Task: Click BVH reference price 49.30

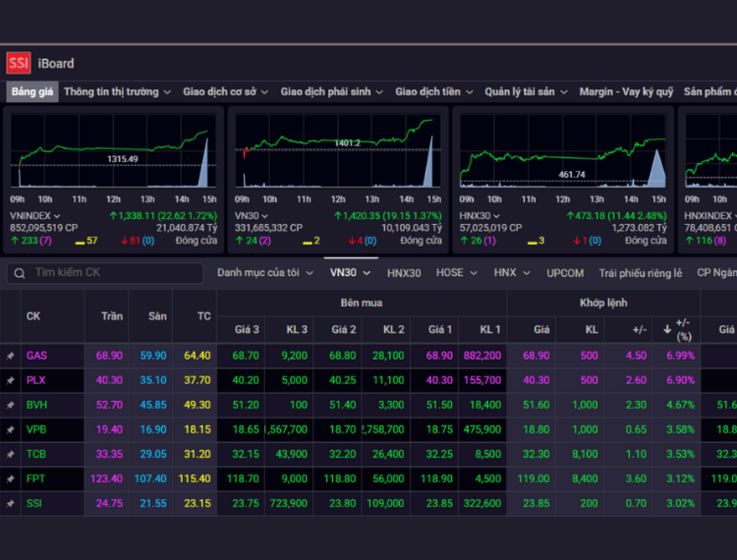Action: pos(197,405)
